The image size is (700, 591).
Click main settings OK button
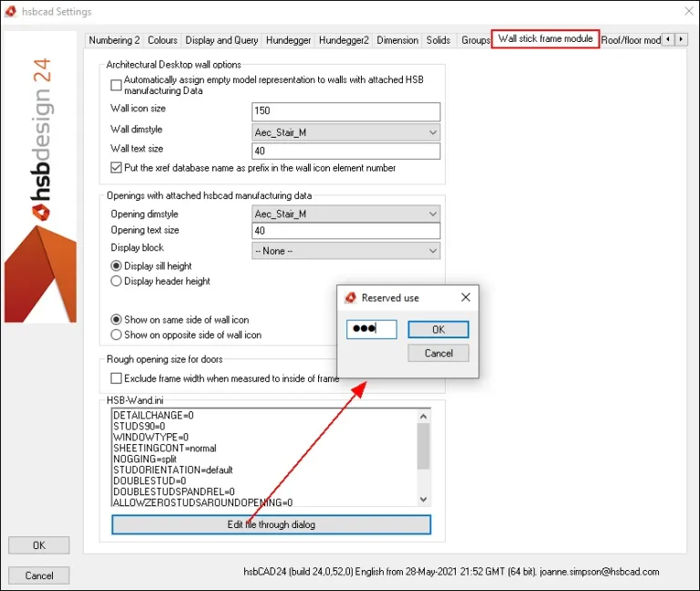tap(39, 545)
